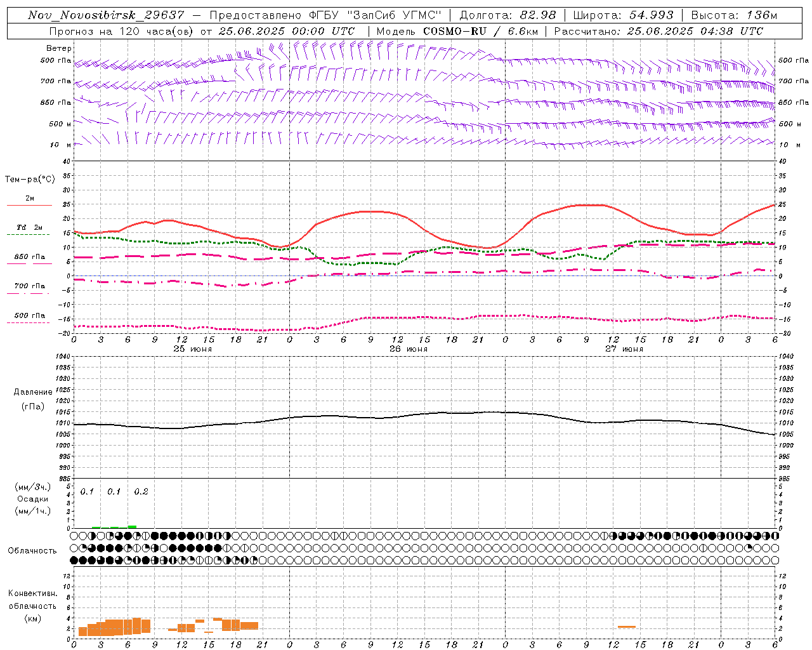Click the '27 июня' date label
812x650 pixels.
[624, 349]
